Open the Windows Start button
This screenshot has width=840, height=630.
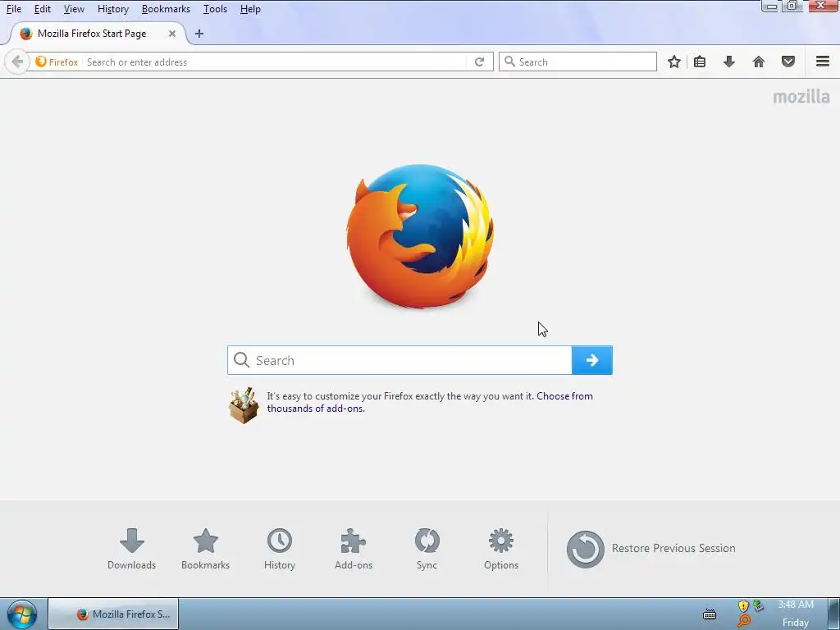pos(21,614)
